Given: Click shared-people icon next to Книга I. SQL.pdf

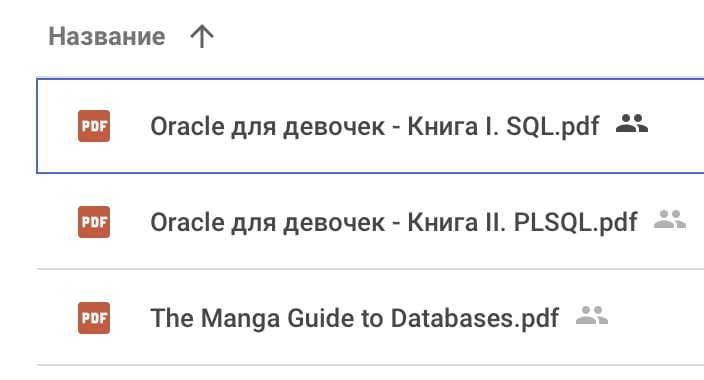Looking at the screenshot, I should tap(632, 123).
